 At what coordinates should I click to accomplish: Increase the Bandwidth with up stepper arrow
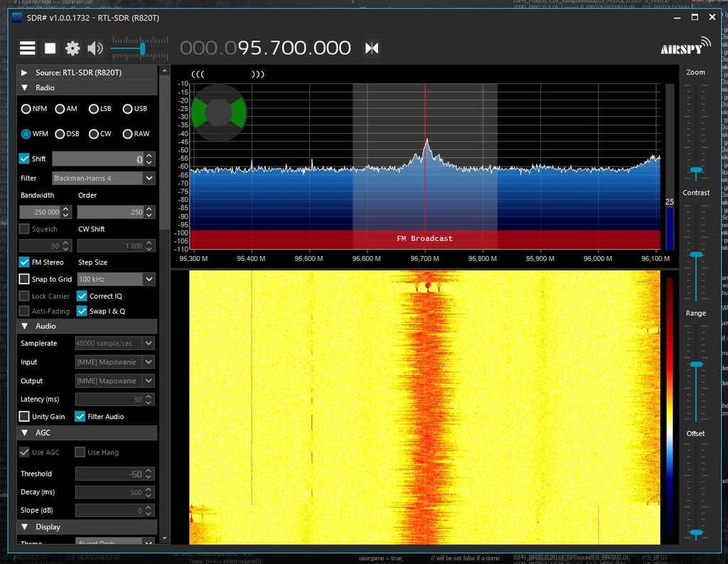click(x=66, y=208)
